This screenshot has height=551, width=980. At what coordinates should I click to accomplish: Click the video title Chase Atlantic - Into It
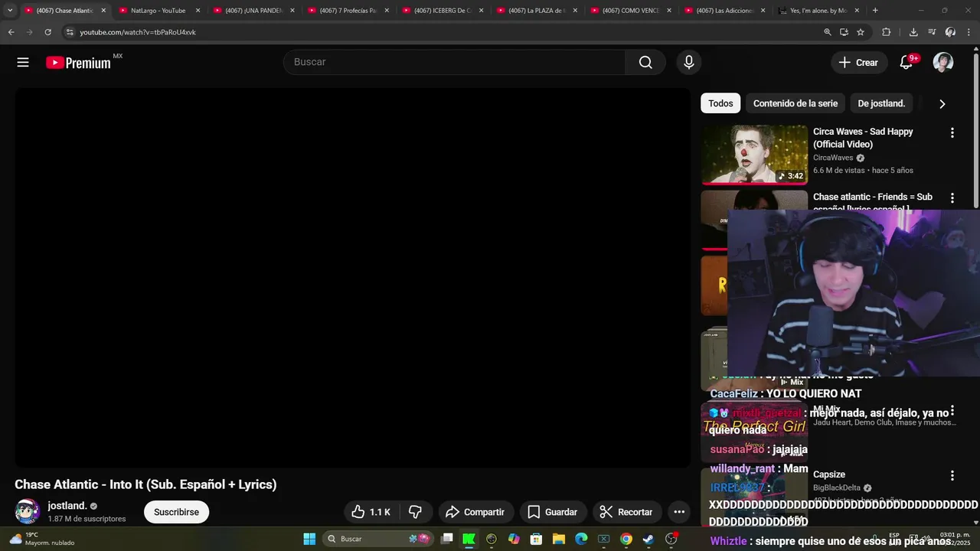[145, 484]
